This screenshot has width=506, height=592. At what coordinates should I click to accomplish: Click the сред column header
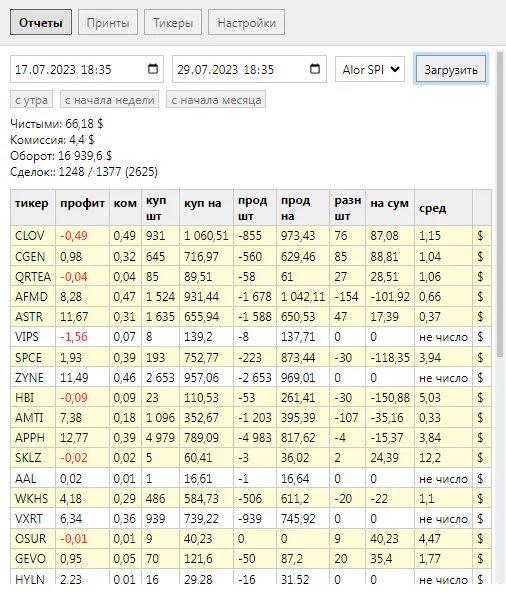[x=432, y=208]
